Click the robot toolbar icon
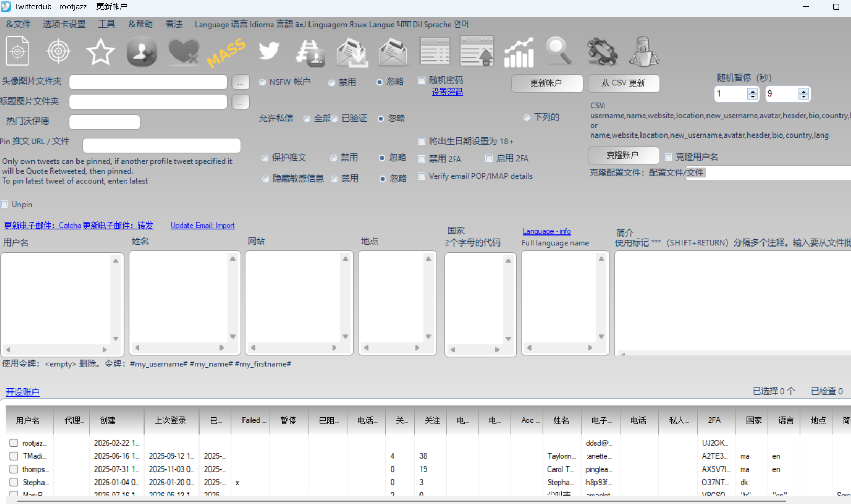Image resolution: width=851 pixels, height=504 pixels. (x=644, y=51)
